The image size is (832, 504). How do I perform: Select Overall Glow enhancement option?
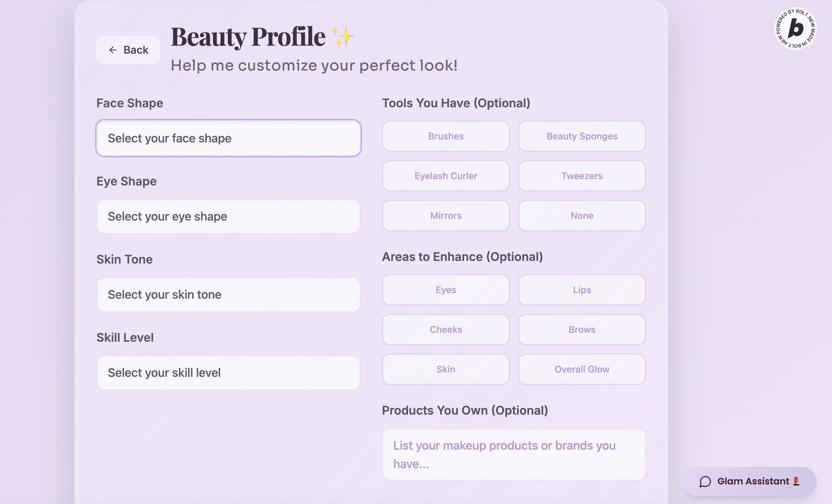[582, 369]
